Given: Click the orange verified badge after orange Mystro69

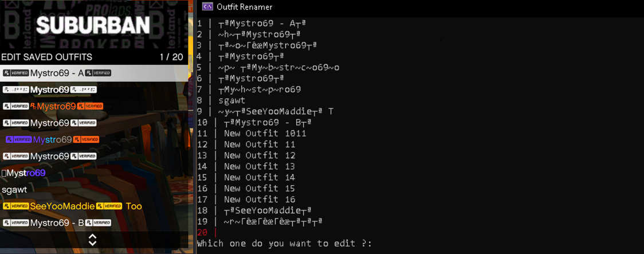Looking at the screenshot, I should coord(90,106).
